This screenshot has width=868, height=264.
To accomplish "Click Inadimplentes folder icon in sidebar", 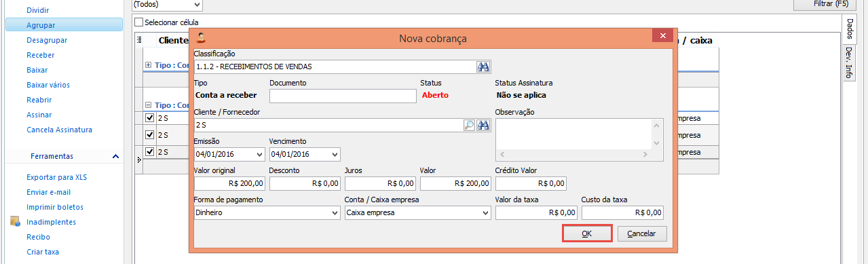I will [16, 222].
